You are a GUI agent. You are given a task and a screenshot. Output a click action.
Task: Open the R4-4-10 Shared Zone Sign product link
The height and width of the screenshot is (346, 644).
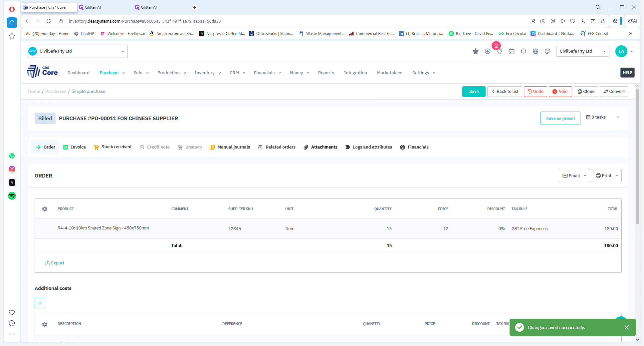(x=103, y=228)
